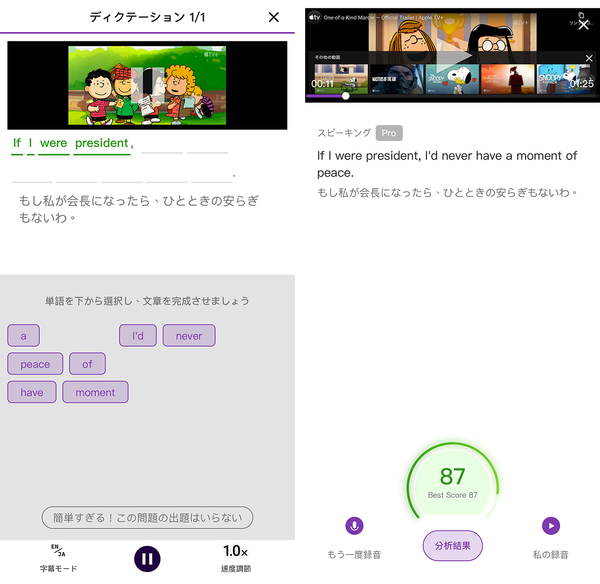The image size is (600, 584).
Task: Click the answered word 'were'
Action: click(54, 143)
